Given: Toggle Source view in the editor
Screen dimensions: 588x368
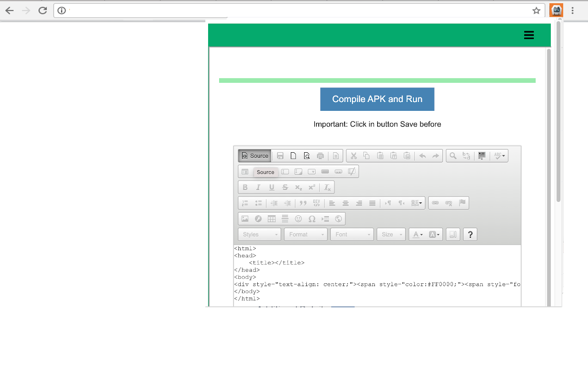Looking at the screenshot, I should [x=255, y=156].
